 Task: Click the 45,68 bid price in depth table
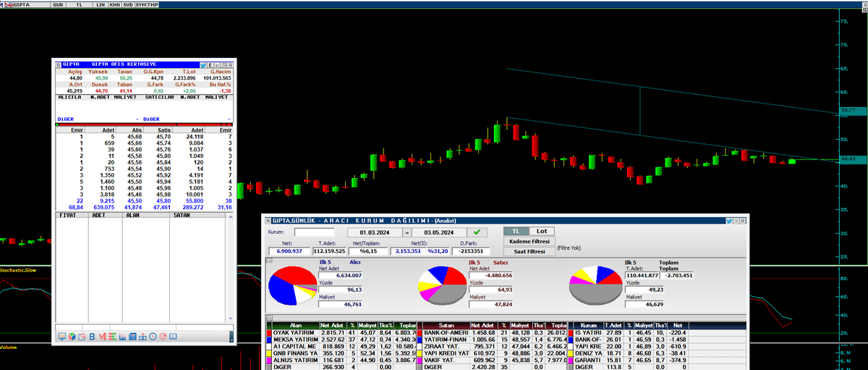click(135, 135)
